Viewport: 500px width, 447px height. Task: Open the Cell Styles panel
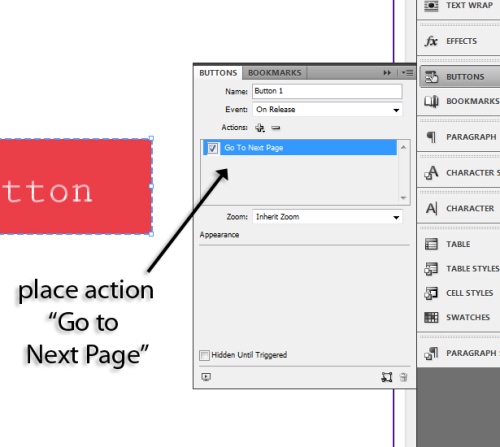click(459, 293)
